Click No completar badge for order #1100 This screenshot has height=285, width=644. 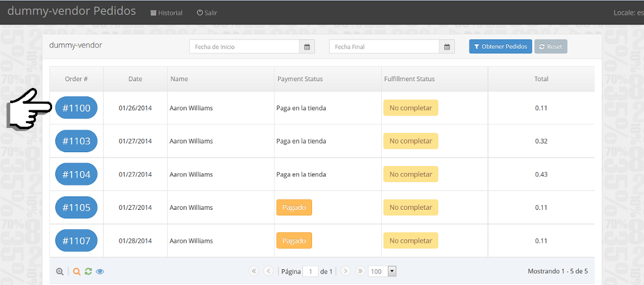(x=411, y=108)
